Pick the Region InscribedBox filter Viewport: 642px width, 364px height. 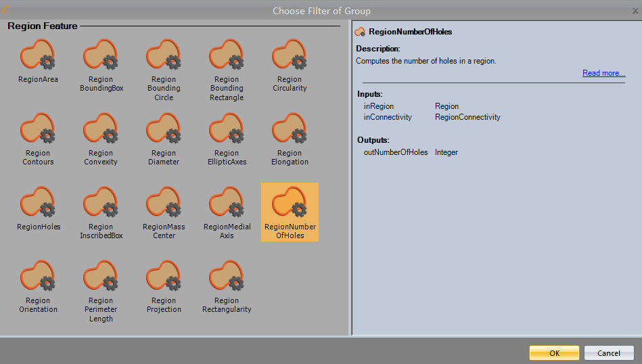pos(101,203)
